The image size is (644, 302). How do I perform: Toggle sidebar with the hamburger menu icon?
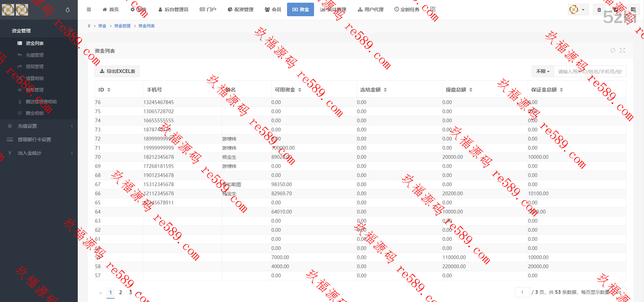tap(89, 9)
